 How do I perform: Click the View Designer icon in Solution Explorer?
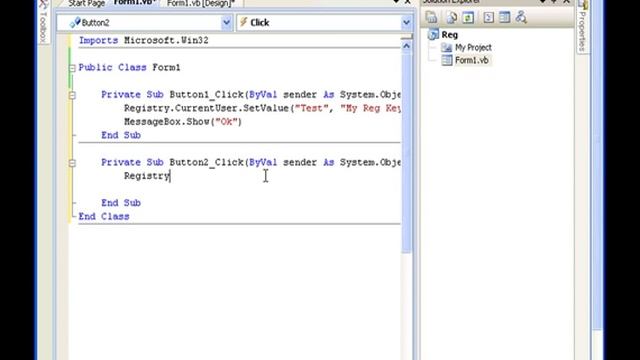504,18
